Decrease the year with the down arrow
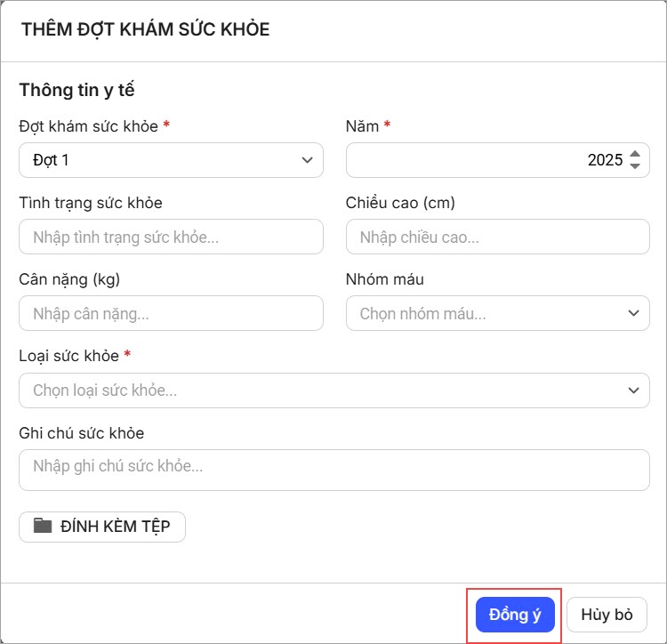The image size is (667, 644). tap(634, 166)
